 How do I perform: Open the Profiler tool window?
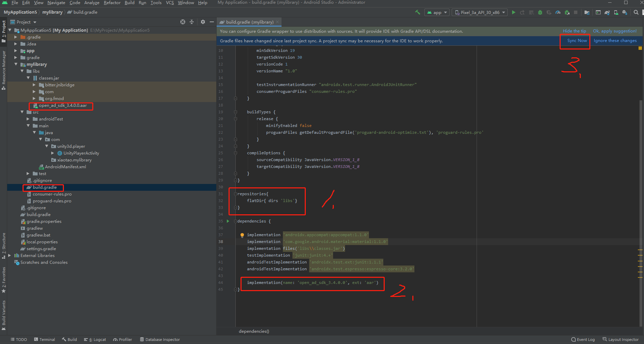tap(122, 340)
